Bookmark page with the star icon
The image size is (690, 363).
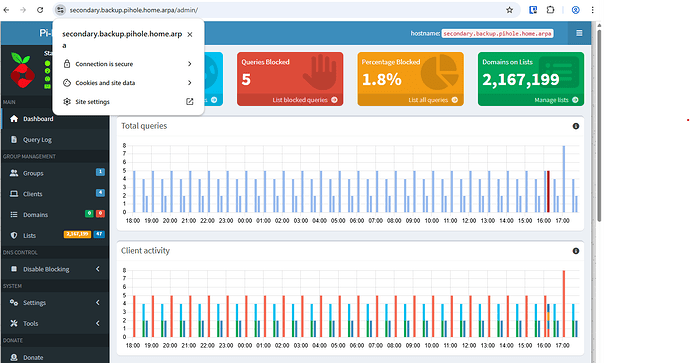pyautogui.click(x=510, y=10)
